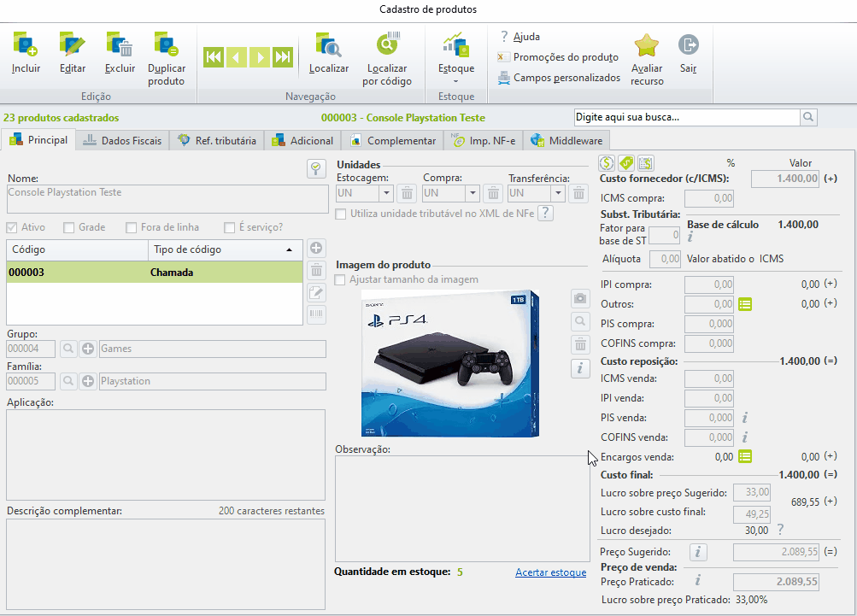Add a new Grupo

(88, 349)
